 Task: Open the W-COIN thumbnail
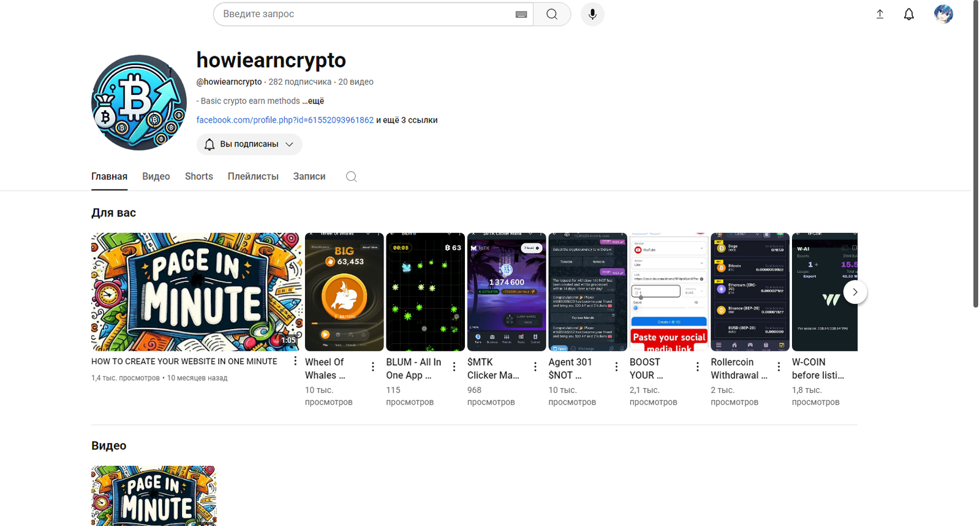pyautogui.click(x=824, y=292)
